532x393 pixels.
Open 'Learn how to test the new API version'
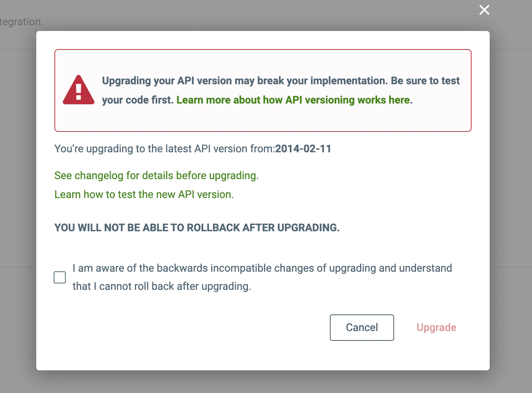(x=144, y=194)
